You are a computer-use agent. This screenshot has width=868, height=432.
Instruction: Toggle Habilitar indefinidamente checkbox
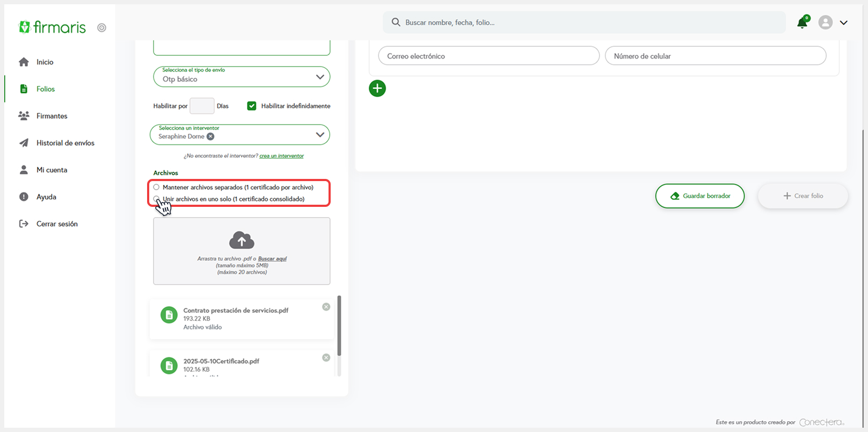click(x=251, y=106)
